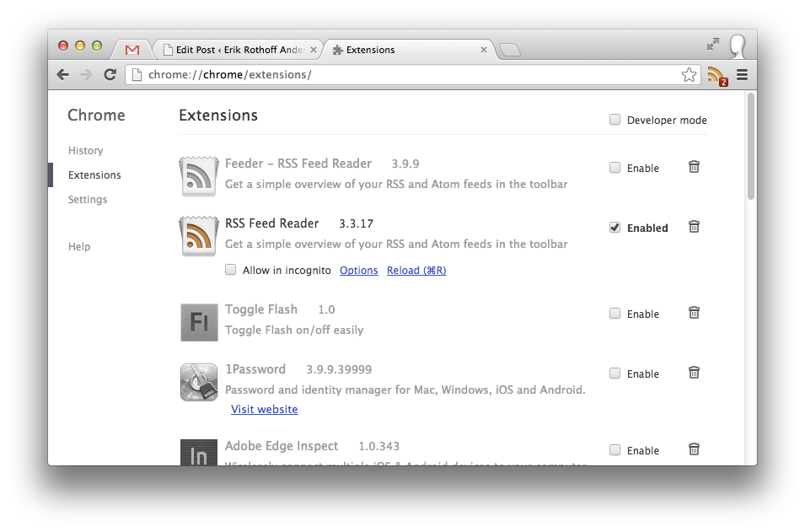Viewport: 805px width, 532px height.
Task: Click the Reload (⌘R) link
Action: pos(416,270)
